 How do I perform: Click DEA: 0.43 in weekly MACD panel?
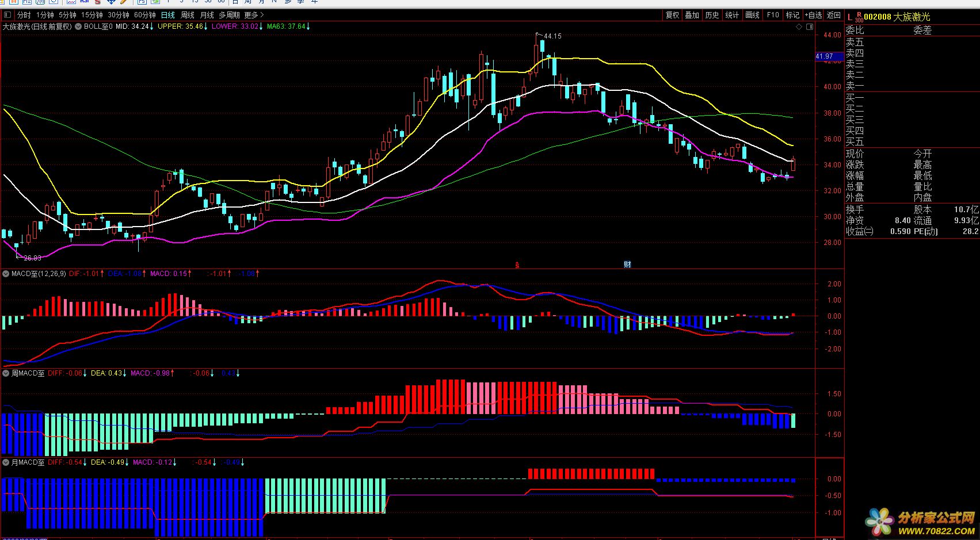click(x=108, y=373)
